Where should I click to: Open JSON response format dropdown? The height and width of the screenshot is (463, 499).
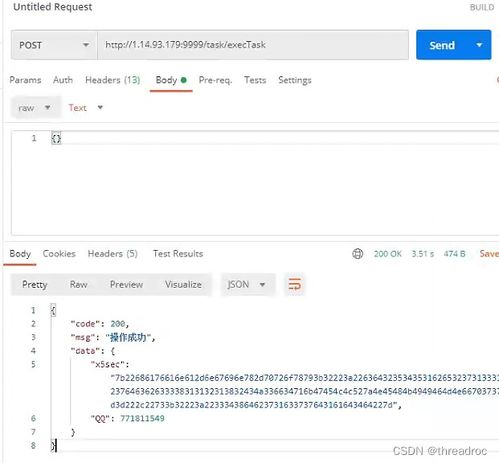click(x=248, y=285)
